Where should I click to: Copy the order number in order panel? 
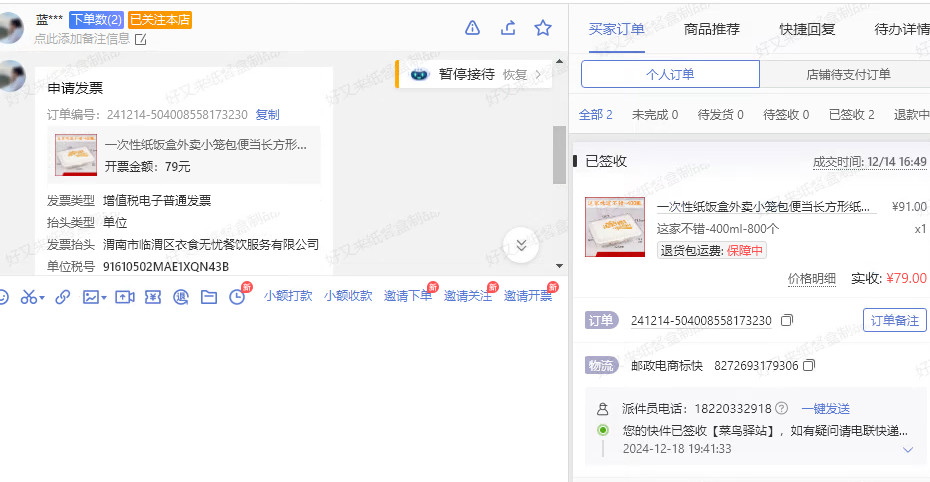click(x=787, y=320)
